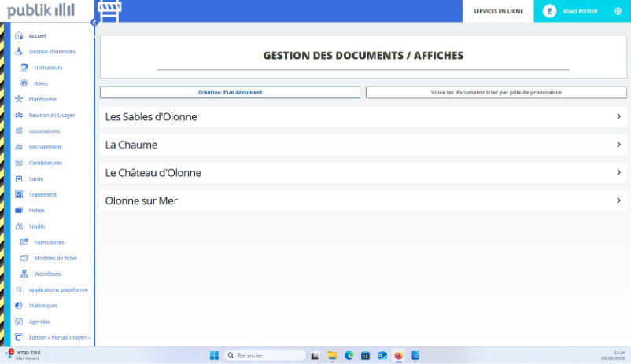The width and height of the screenshot is (631, 364).
Task: Click the Temps froid weather widget
Action: pyautogui.click(x=24, y=355)
